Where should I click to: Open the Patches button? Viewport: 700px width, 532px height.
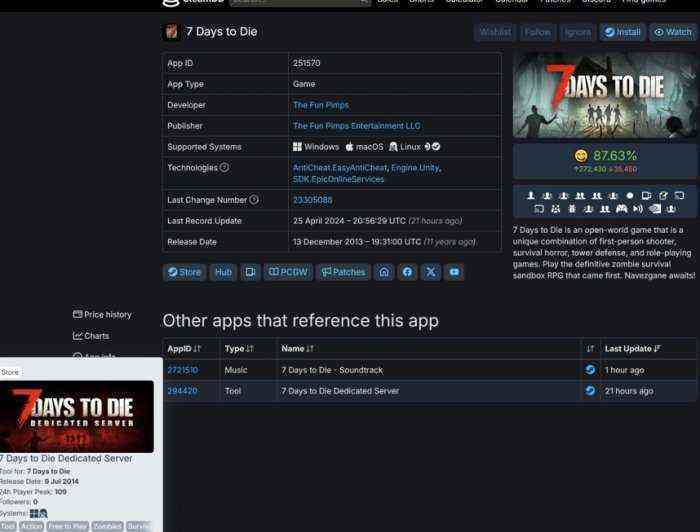343,272
